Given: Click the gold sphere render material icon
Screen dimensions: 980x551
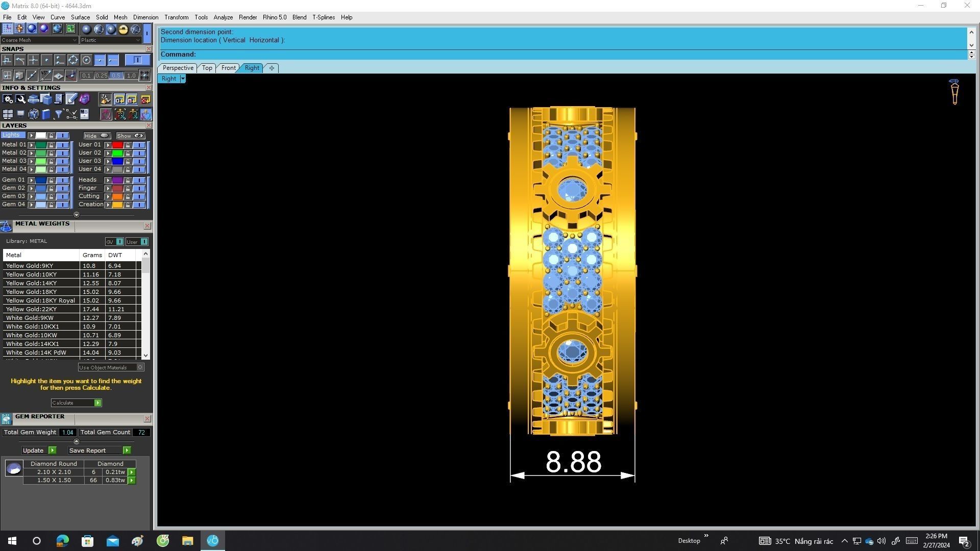Looking at the screenshot, I should coord(123,29).
